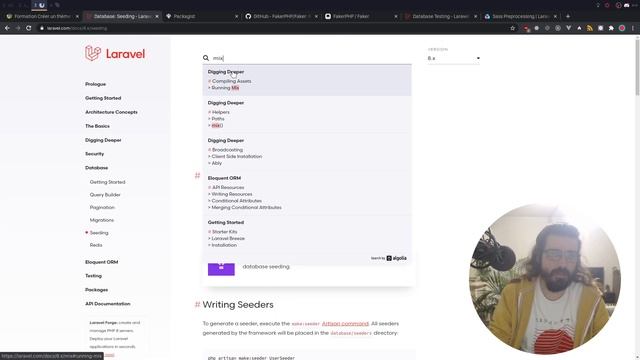Click the lock icon in the address bar
Screen dimensions: 640x360
tap(42, 28)
